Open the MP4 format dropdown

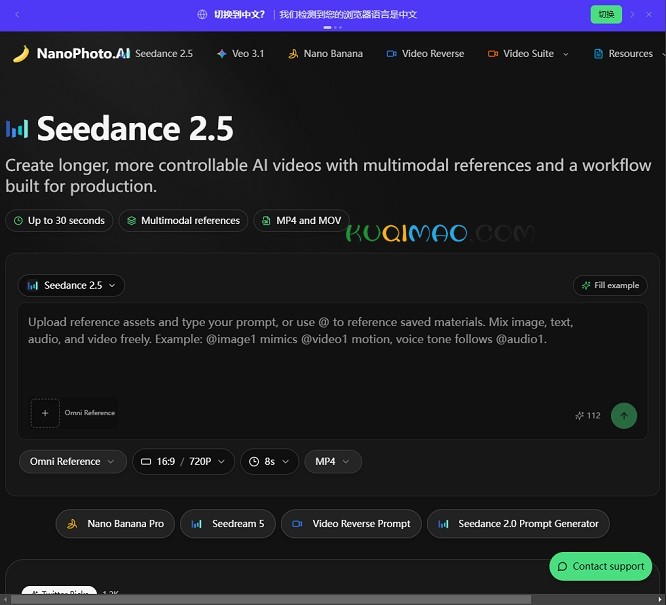(x=333, y=461)
